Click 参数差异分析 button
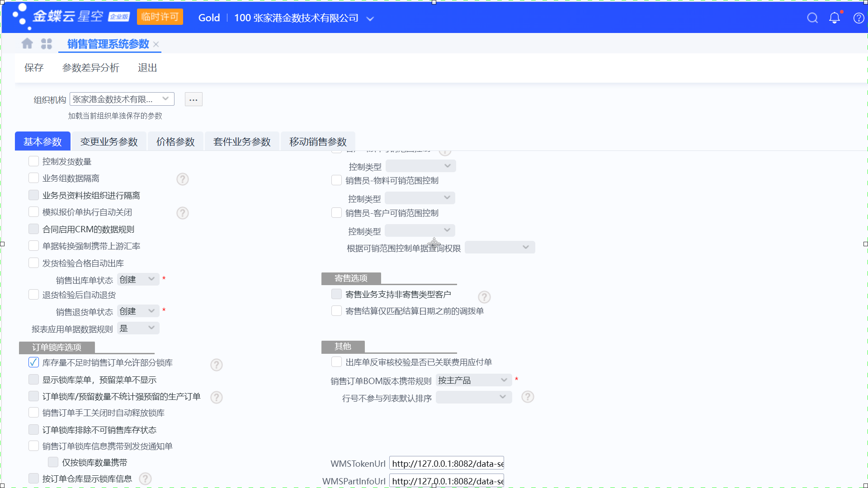 [x=91, y=68]
